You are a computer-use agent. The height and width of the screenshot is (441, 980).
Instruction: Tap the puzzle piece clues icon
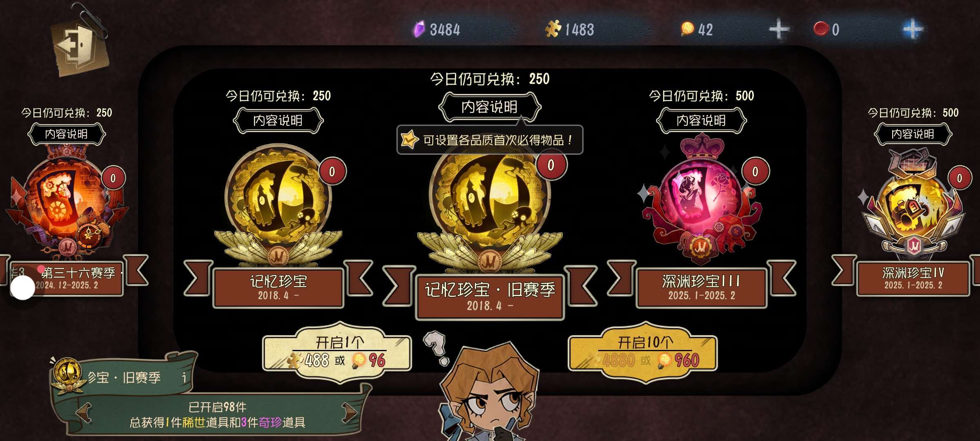pos(553,29)
